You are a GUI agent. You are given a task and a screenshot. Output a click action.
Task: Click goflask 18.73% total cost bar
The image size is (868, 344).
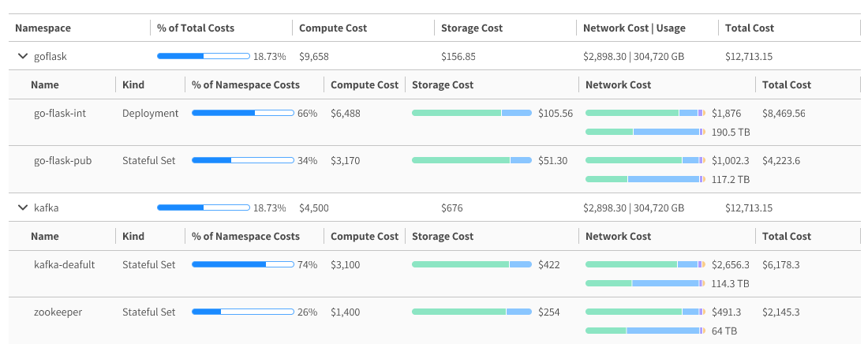click(204, 57)
